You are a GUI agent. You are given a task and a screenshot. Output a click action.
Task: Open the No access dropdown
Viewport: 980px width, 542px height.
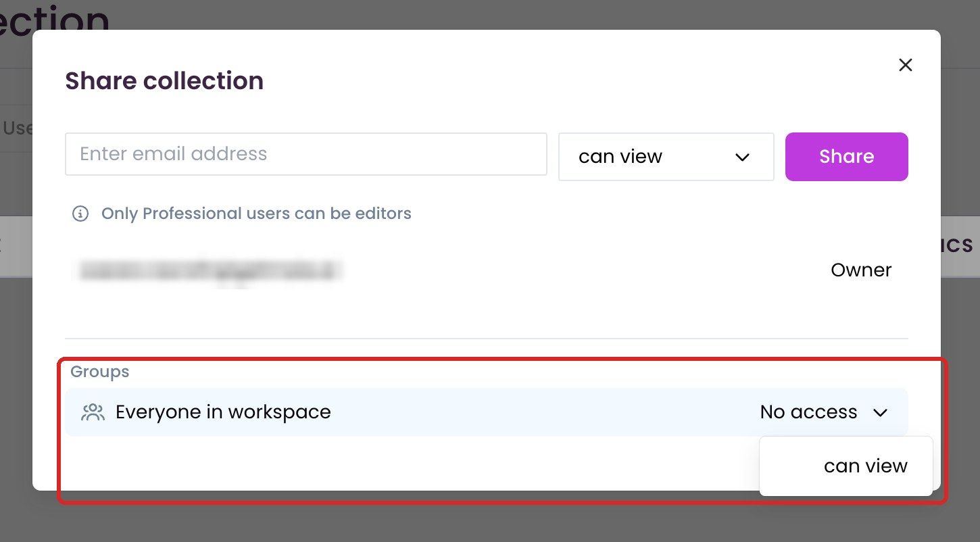coord(824,412)
